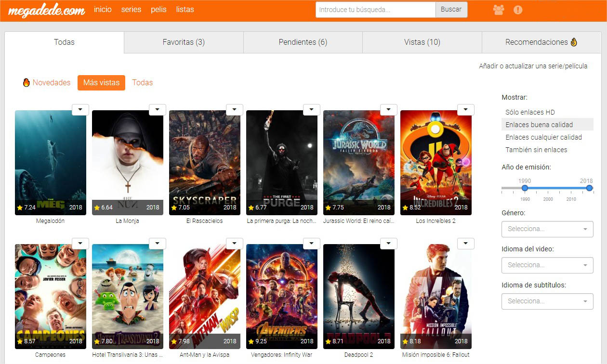Viewport: 607px width, 364px height.
Task: Select the Enlaces cualquier calidad option
Action: pos(547,137)
